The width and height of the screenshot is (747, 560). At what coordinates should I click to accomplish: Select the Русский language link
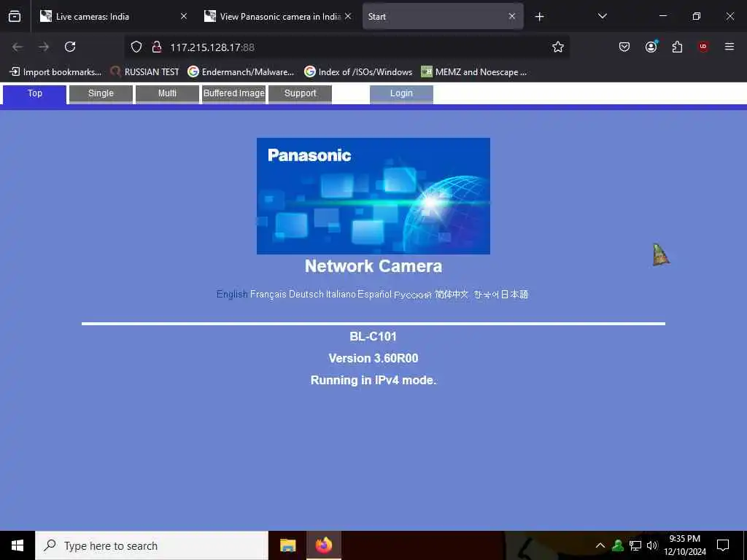coord(413,295)
